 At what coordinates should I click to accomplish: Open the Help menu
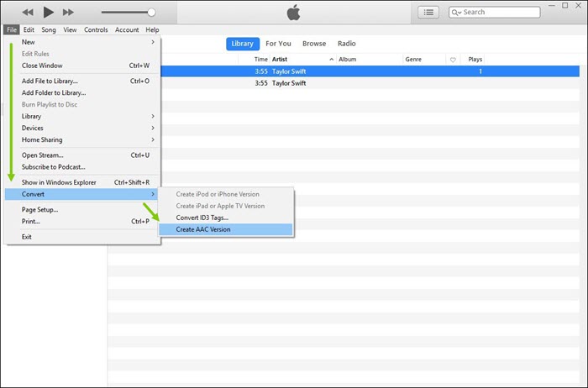click(x=152, y=29)
